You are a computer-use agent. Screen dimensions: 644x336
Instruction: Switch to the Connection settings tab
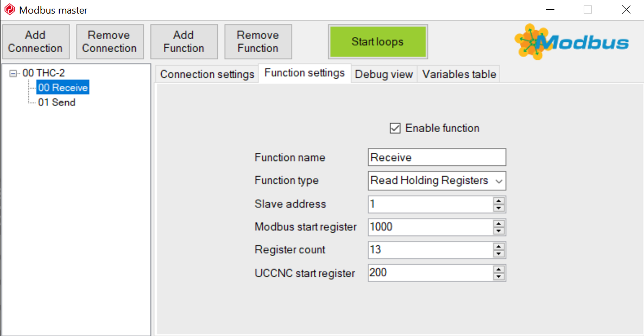(x=207, y=74)
